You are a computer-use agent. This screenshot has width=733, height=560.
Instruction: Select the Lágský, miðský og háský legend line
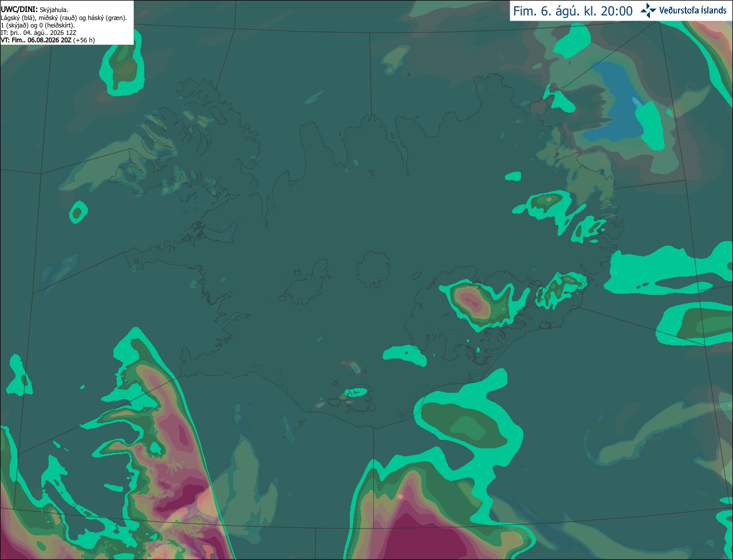click(x=64, y=18)
